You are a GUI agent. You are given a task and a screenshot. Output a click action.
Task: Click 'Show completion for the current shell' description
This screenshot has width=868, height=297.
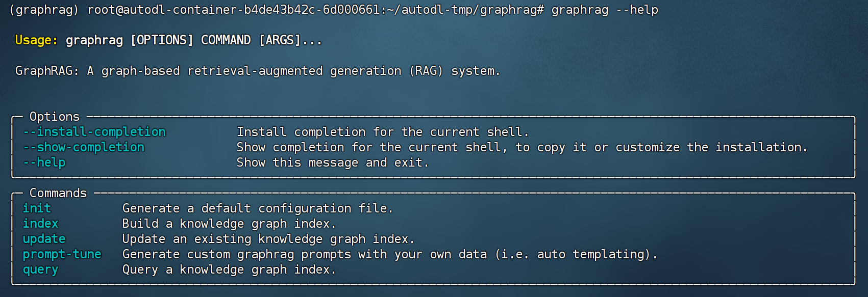click(522, 147)
